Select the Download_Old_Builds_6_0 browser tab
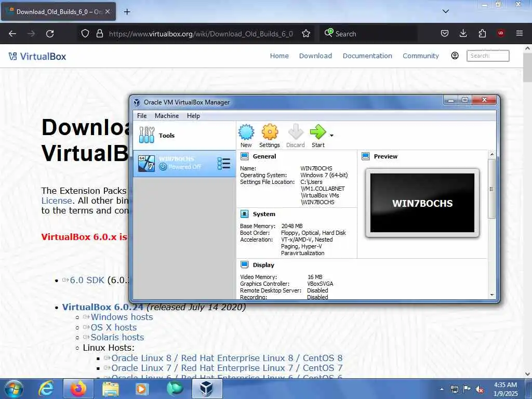Viewport: 532px width, 399px height. [58, 11]
